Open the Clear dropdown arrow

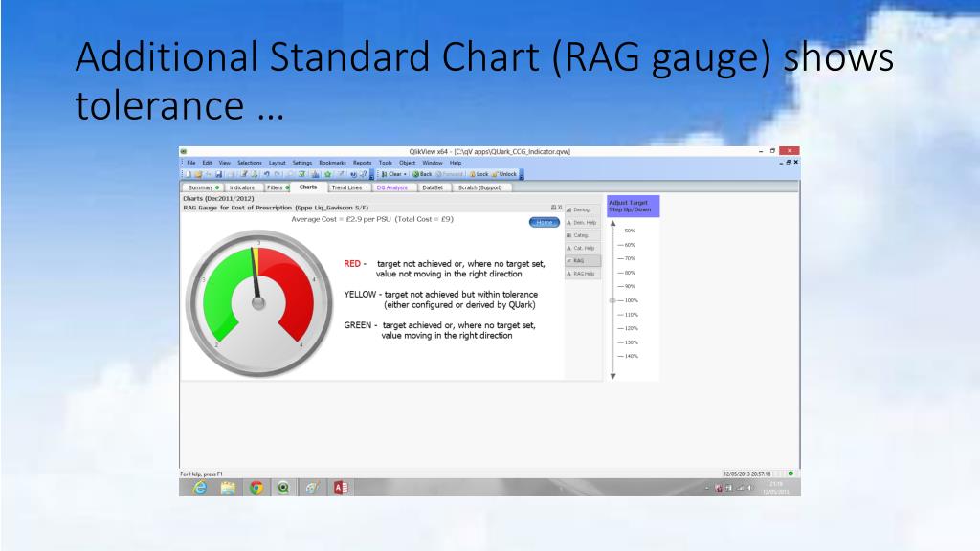pyautogui.click(x=405, y=174)
